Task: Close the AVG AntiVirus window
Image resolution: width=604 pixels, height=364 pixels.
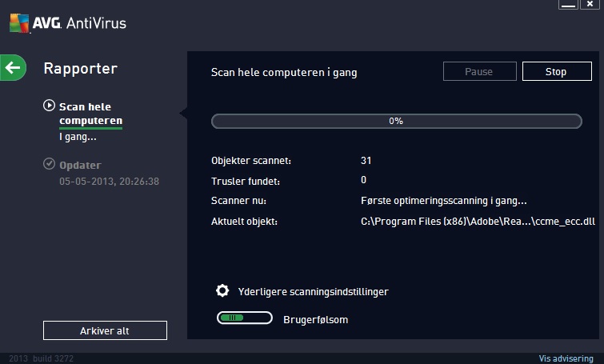Action: 590,5
